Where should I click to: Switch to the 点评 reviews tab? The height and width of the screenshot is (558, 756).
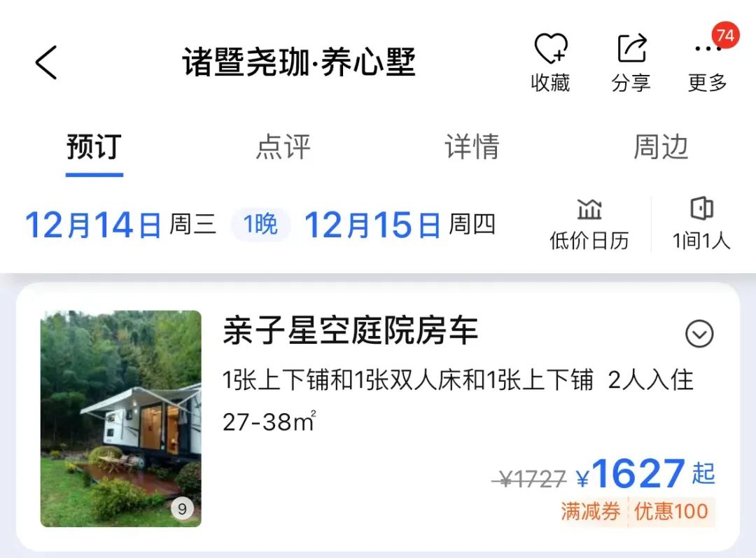283,146
